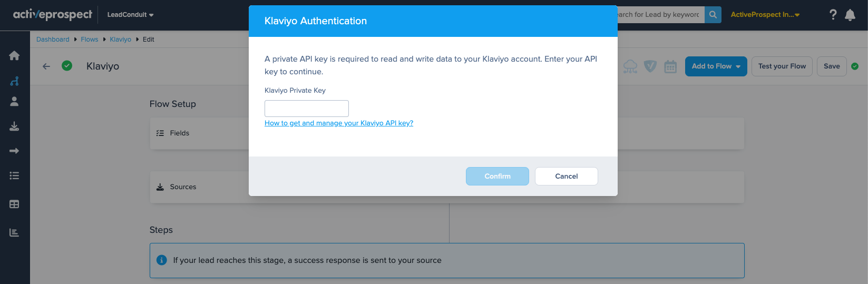Click the Confirm button in the dialog
This screenshot has width=868, height=284.
pos(497,177)
